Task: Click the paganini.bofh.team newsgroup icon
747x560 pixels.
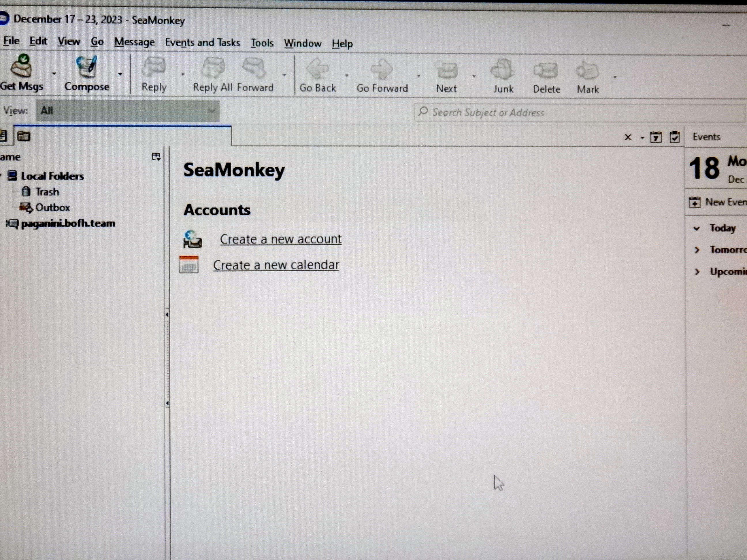Action: click(12, 223)
